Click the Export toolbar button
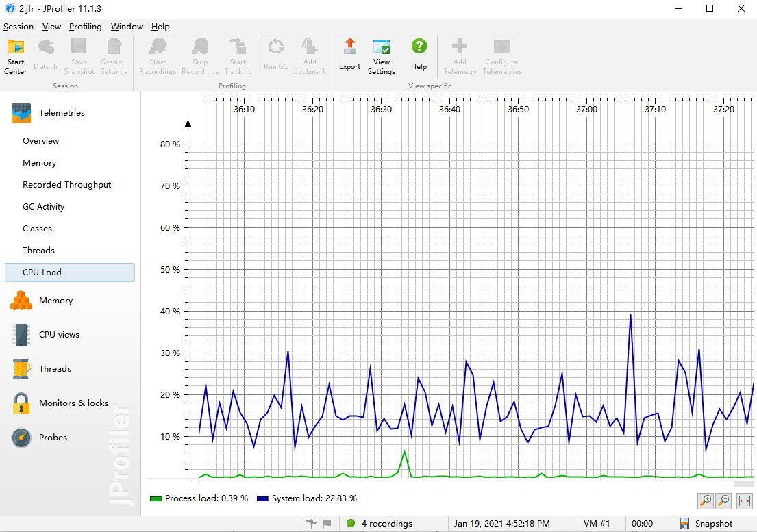 pos(349,55)
